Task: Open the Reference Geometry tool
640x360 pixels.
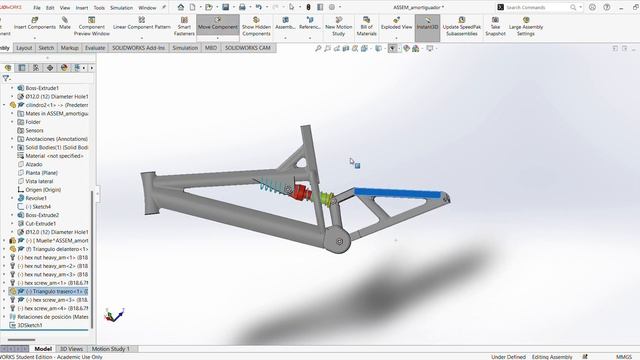Action: 310,24
